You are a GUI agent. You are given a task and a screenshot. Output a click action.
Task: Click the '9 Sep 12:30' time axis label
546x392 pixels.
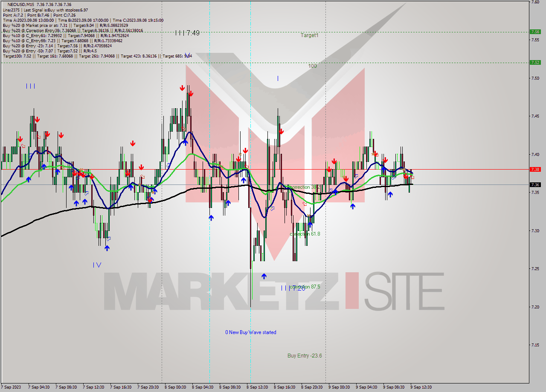pyautogui.click(x=421, y=387)
